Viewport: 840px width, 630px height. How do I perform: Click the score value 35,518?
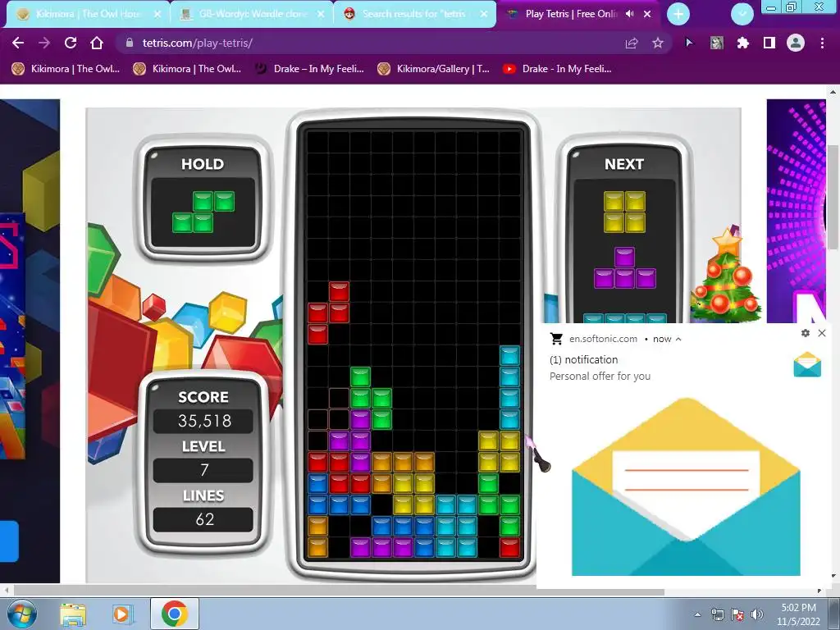204,421
